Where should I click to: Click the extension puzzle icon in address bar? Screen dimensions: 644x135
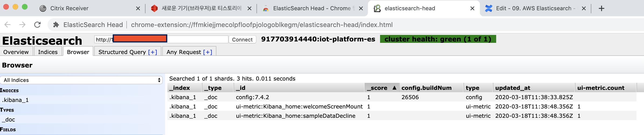[56, 25]
